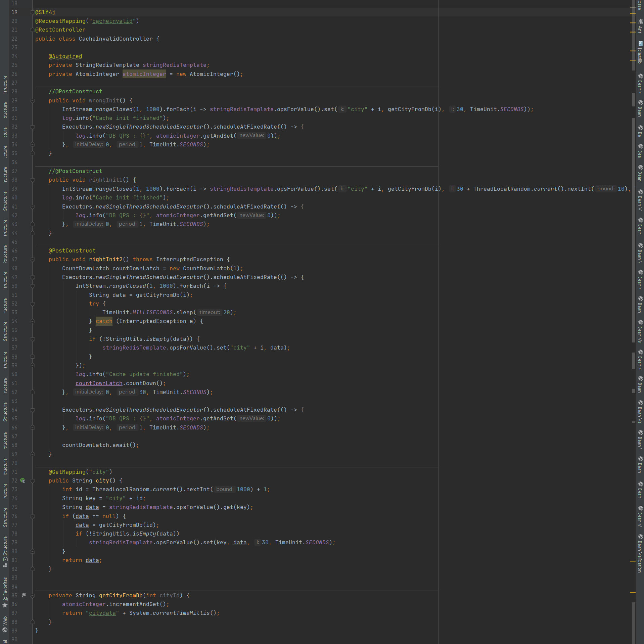Click the Web tool window globe icon
Viewport: 644px width, 644px height.
tap(5, 630)
